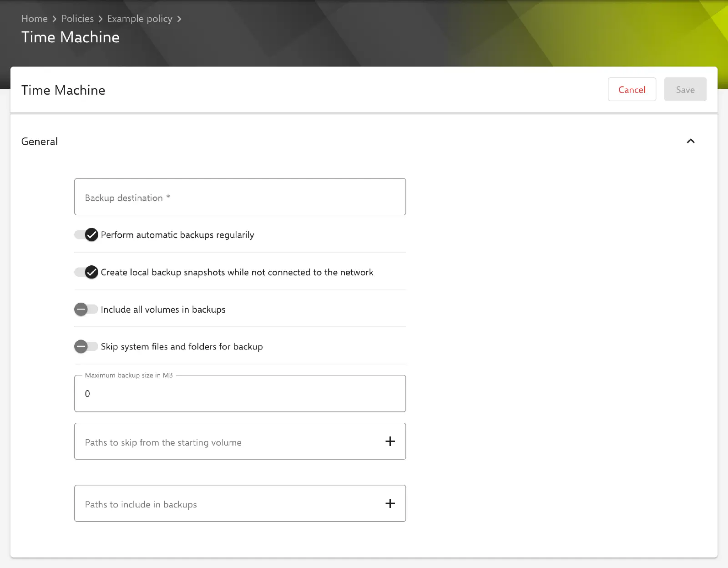
Task: Enable Skip system files and folders
Action: click(86, 347)
